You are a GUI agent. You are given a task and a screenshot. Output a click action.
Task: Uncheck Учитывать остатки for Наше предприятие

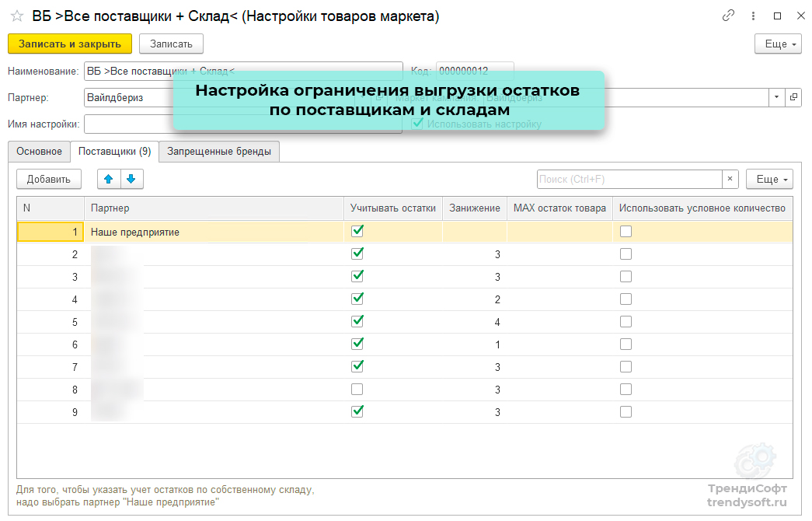[357, 231]
